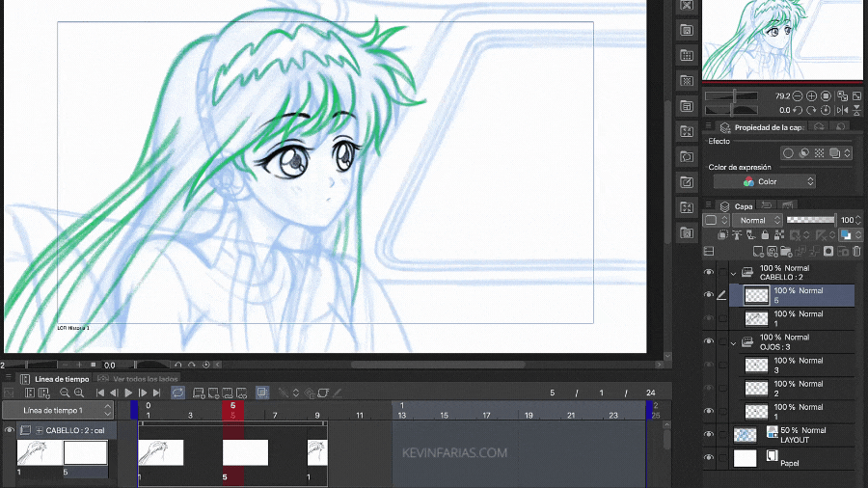Jump to the last frame

[x=156, y=393]
